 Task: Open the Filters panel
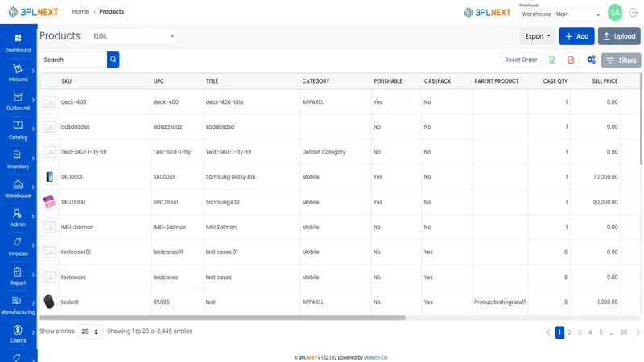(x=621, y=60)
